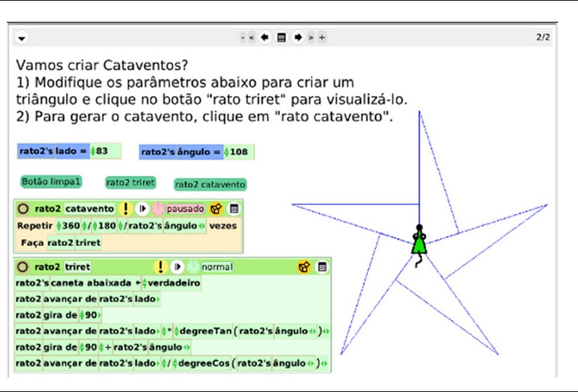The width and height of the screenshot is (578, 392).
Task: Click the rato2's ângulo value field 108
Action: [239, 152]
